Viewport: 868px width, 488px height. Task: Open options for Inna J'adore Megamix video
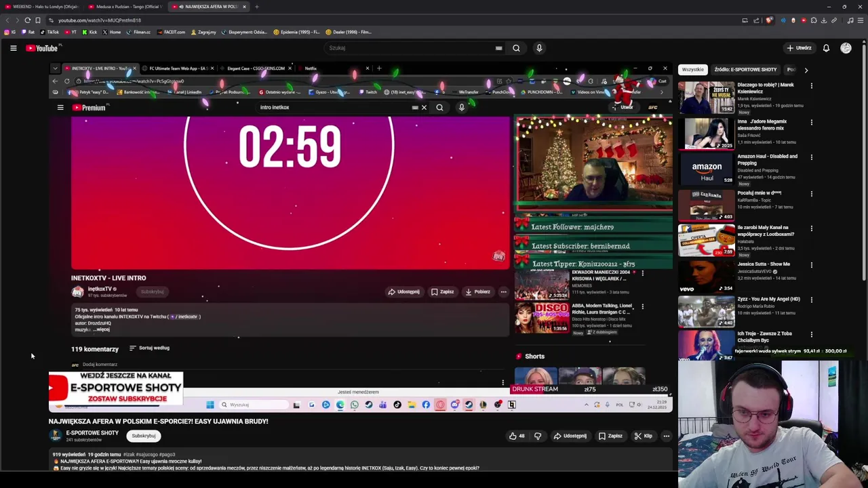[811, 123]
